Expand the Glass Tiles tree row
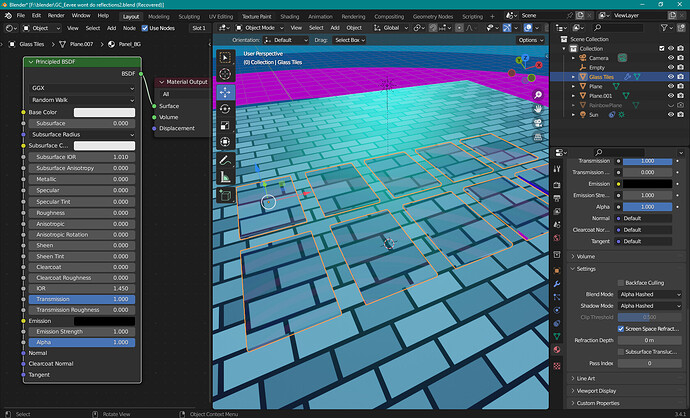Image resolution: width=690 pixels, height=418 pixels. (x=573, y=77)
